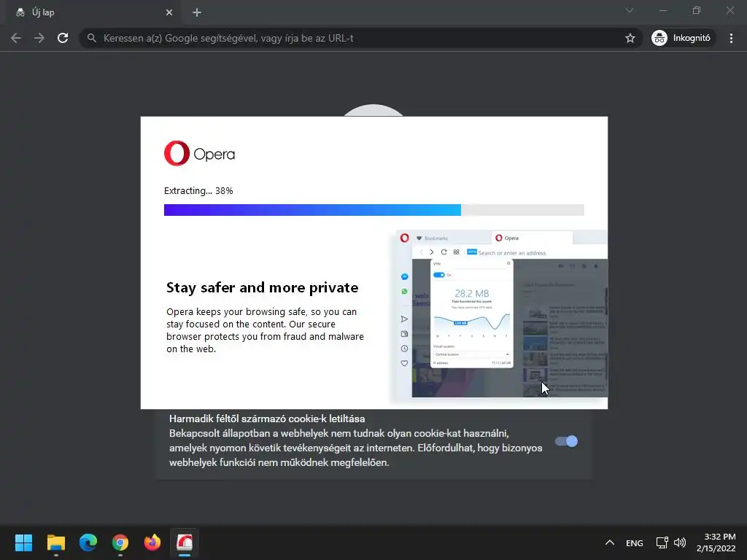Bookmark this page with the star icon
This screenshot has width=747, height=560.
[x=630, y=38]
